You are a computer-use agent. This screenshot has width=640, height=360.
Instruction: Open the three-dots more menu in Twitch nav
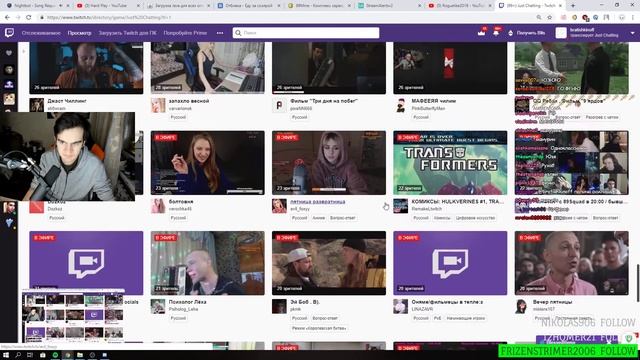(x=220, y=33)
